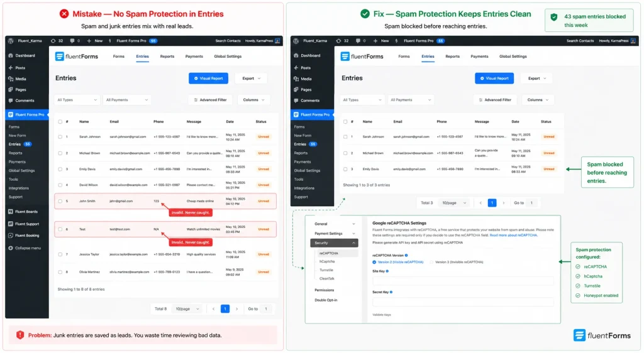Click Advanced Filter button in Mistake panel
This screenshot has height=353, width=644.
(x=210, y=100)
